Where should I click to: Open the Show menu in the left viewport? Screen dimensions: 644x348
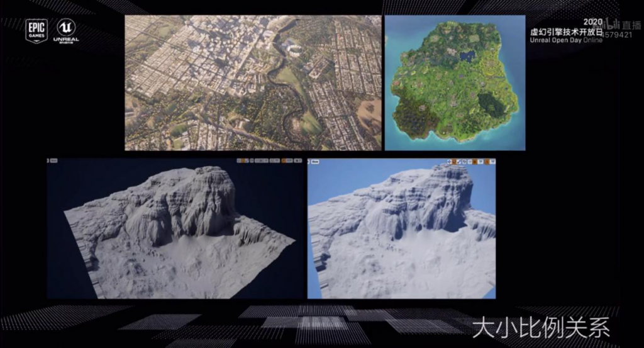(x=54, y=160)
